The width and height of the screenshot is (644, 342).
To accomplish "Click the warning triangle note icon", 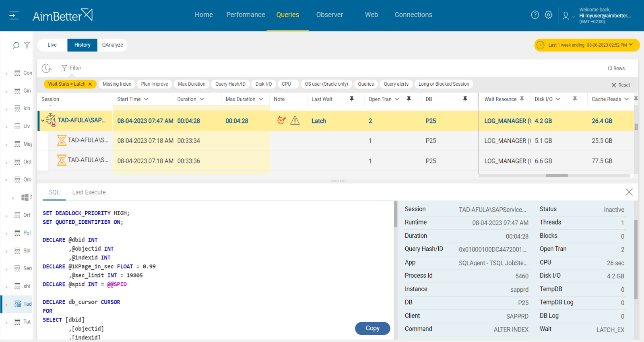I will tap(295, 120).
